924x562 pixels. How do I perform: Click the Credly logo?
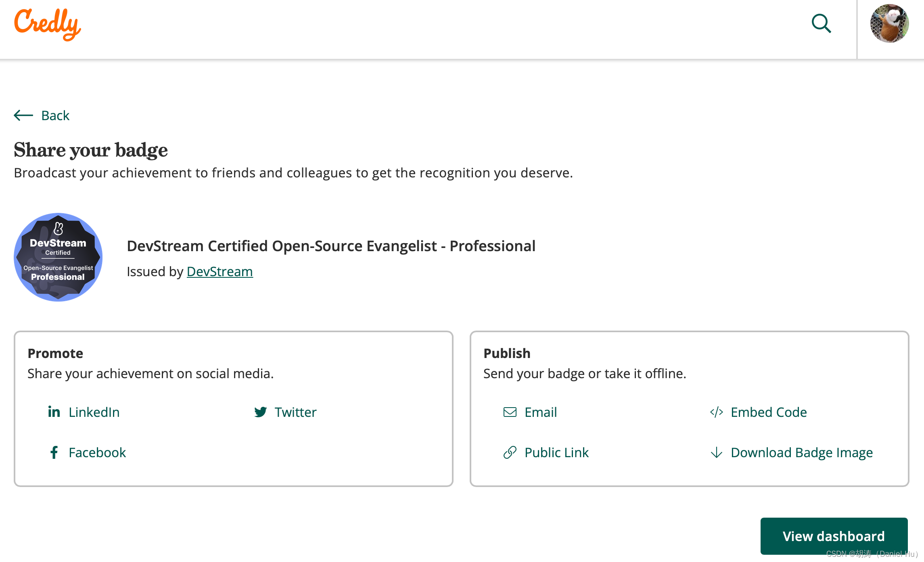tap(48, 24)
